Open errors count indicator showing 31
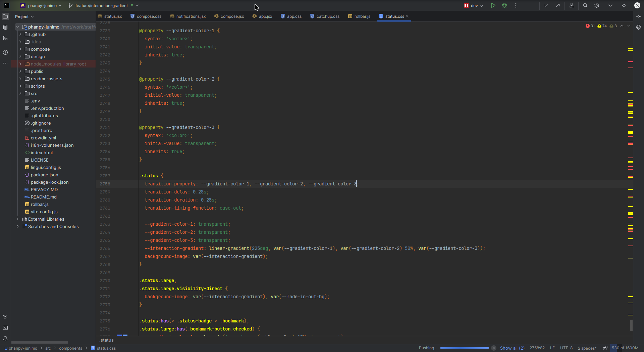Screen dimensions: 644x352 [x=590, y=26]
